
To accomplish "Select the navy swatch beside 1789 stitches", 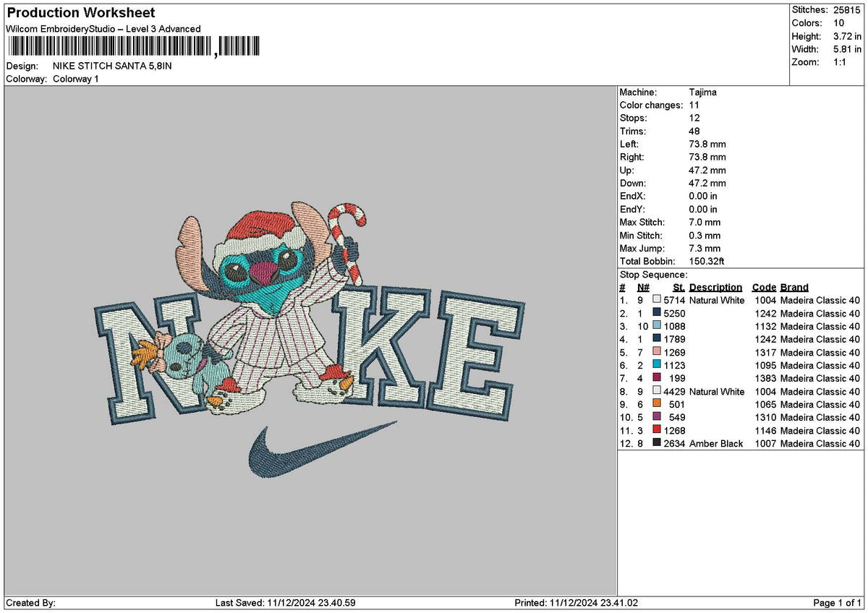I will pos(657,338).
